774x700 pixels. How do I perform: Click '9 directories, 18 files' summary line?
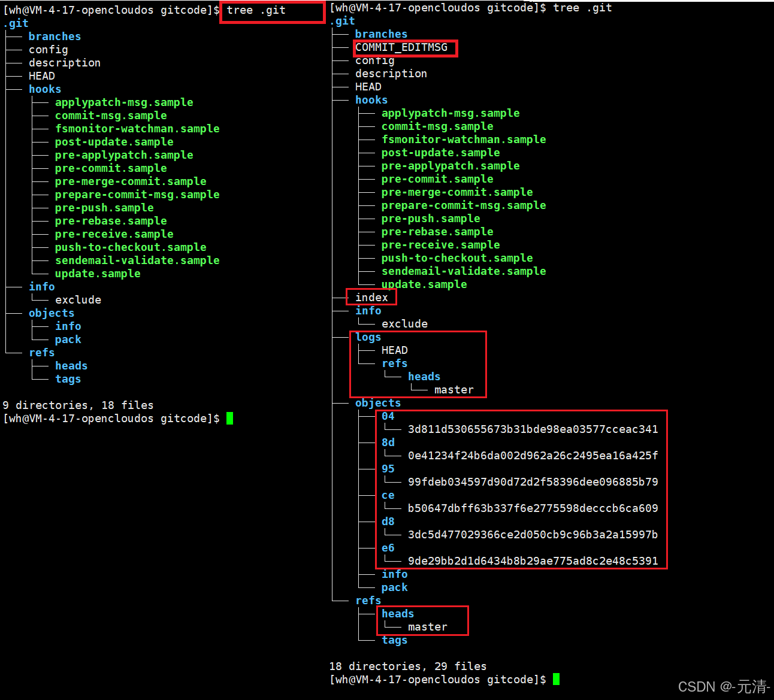coord(78,405)
